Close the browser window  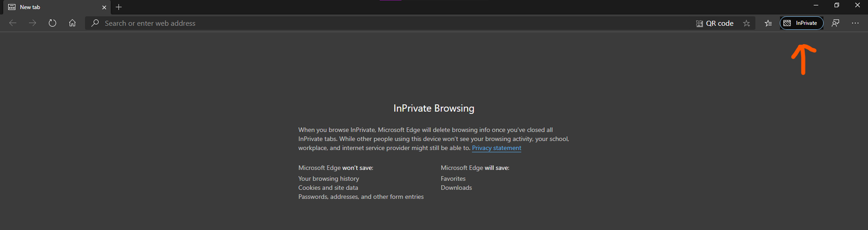tap(857, 5)
